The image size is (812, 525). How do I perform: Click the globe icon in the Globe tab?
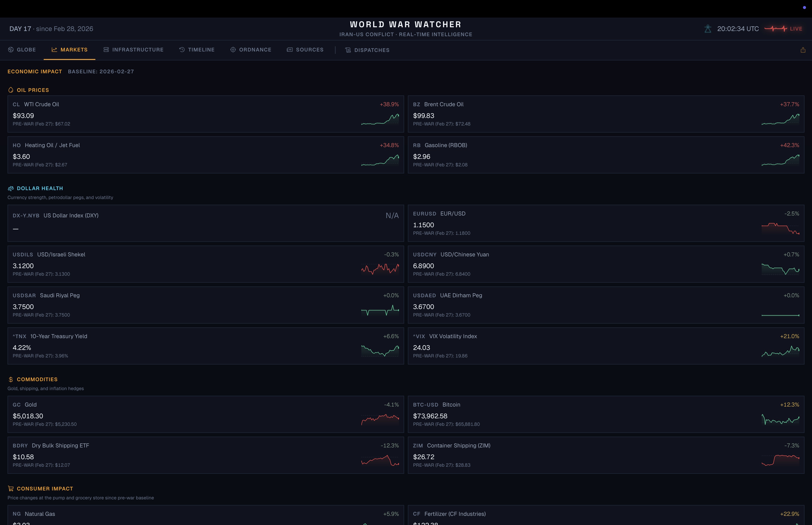point(11,50)
